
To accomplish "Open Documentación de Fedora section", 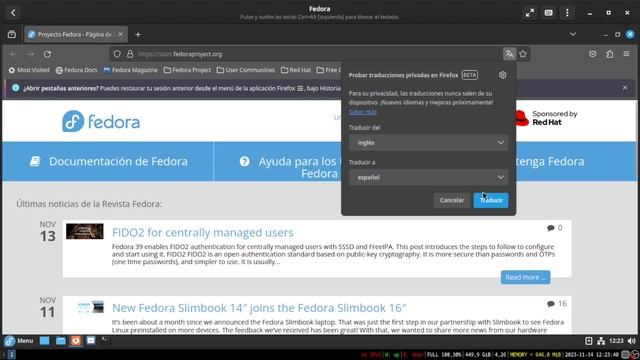I will (x=108, y=161).
